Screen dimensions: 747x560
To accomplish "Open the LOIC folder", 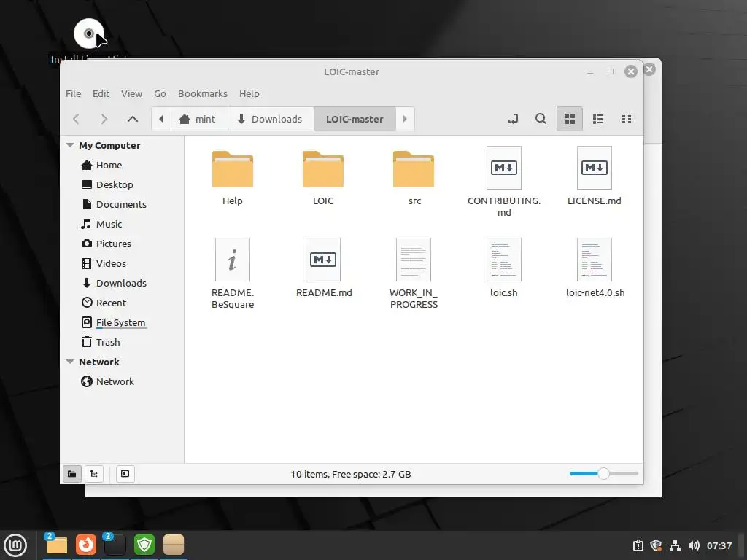I will tap(323, 177).
